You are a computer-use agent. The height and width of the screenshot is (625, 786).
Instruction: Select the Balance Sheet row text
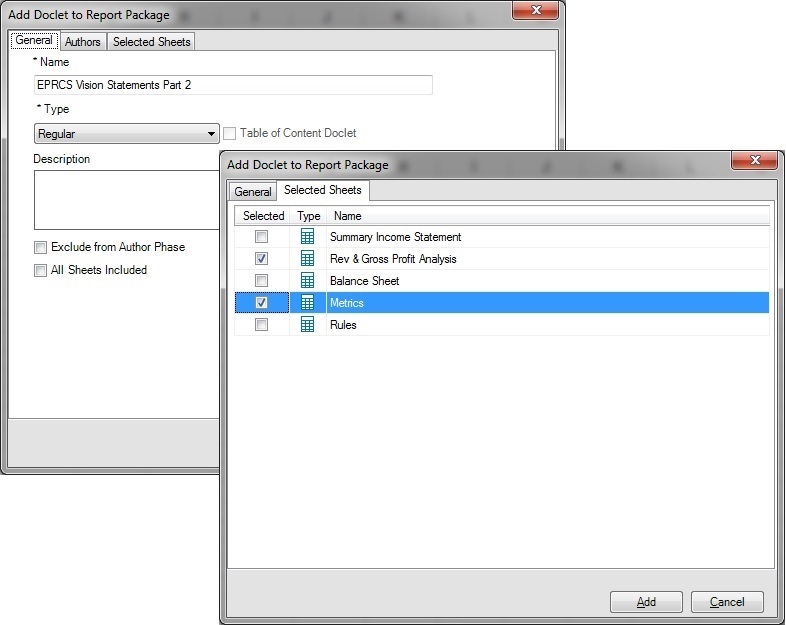click(x=364, y=281)
